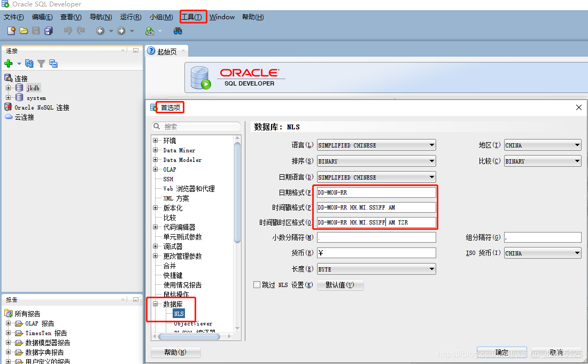The height and width of the screenshot is (364, 588).
Task: Open the 查看 menu
Action: tap(71, 17)
